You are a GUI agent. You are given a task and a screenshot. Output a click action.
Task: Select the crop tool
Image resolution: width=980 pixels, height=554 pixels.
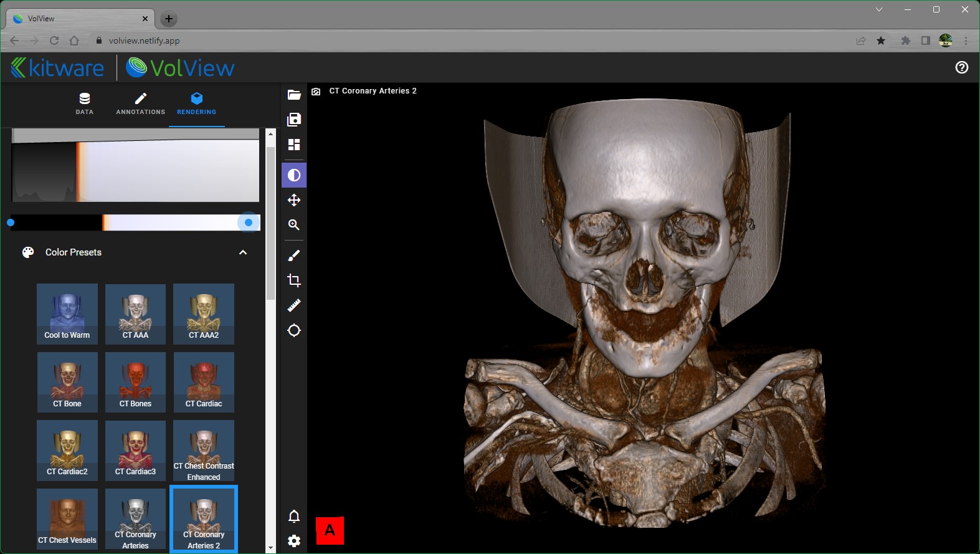click(x=294, y=280)
